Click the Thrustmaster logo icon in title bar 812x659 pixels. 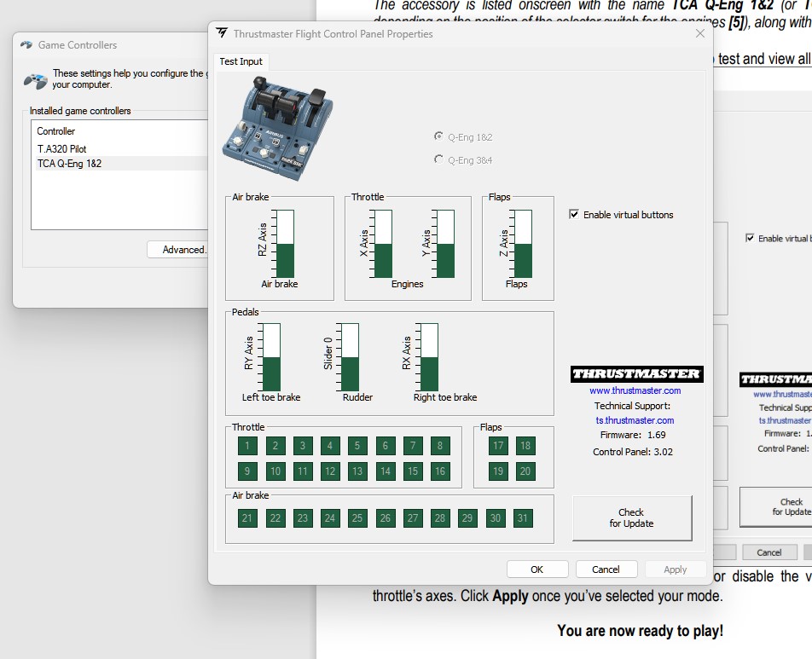(x=223, y=34)
